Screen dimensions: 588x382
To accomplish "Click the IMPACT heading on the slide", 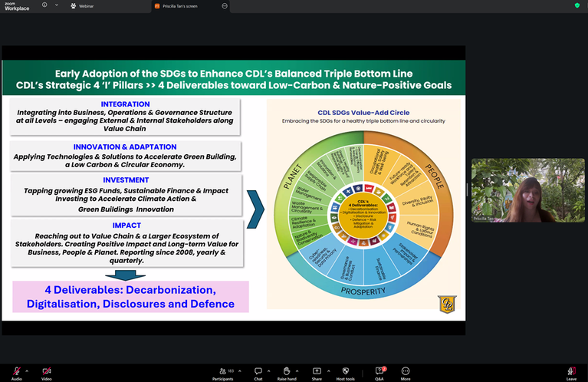I will pos(126,226).
